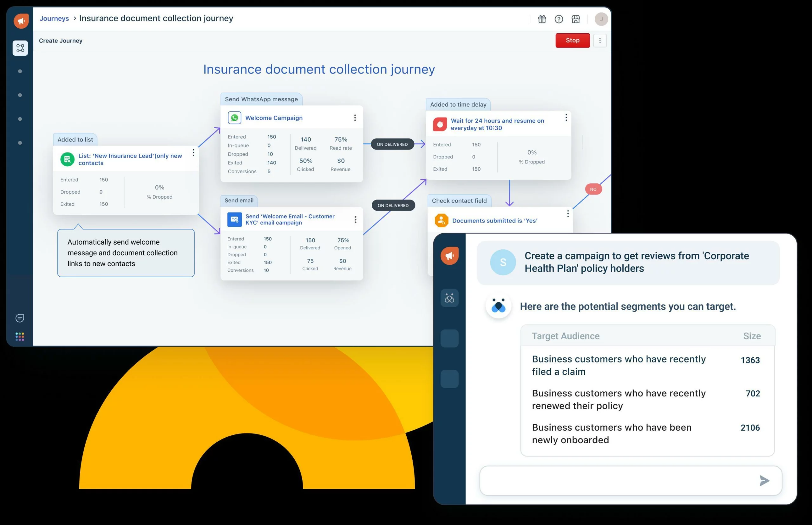Viewport: 812px width, 525px height.
Task: Open the help question mark icon
Action: click(x=559, y=19)
